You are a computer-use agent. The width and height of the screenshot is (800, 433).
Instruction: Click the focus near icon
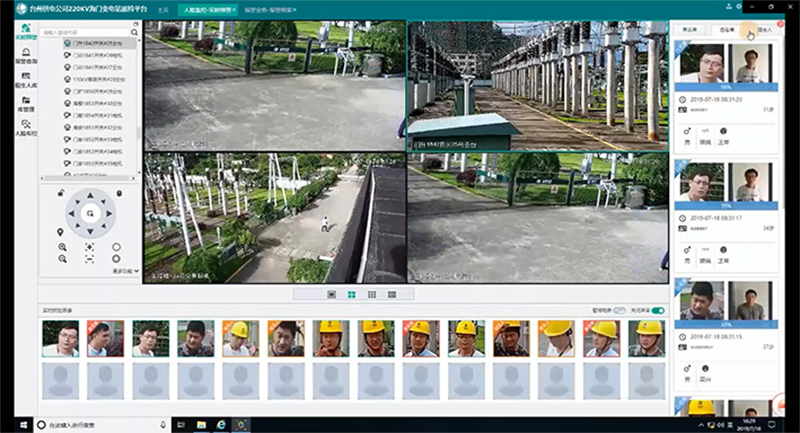coord(89,247)
